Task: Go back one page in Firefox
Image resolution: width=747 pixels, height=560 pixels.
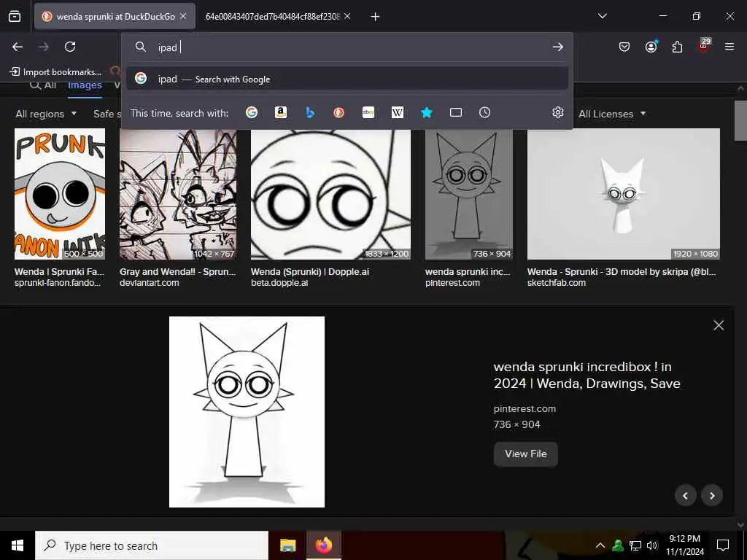Action: click(x=18, y=47)
